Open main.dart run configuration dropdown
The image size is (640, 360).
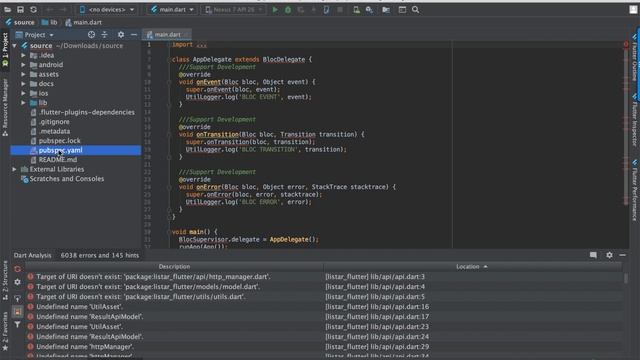[172, 9]
